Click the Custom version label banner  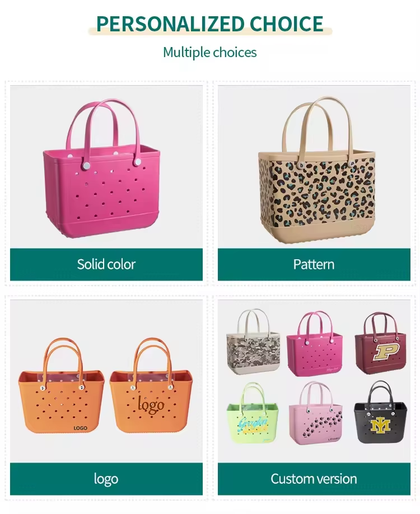[314, 479]
